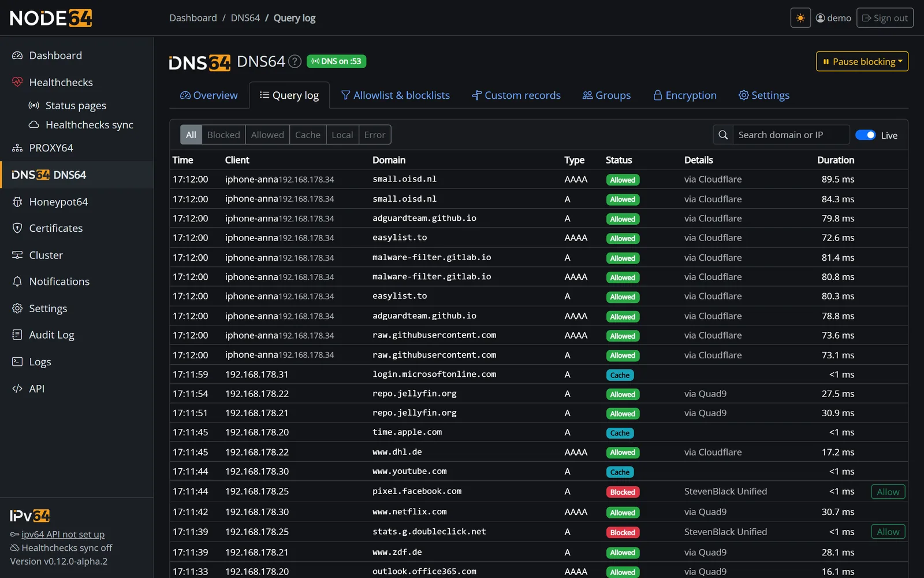
Task: Click the Duration column header
Action: tap(836, 160)
